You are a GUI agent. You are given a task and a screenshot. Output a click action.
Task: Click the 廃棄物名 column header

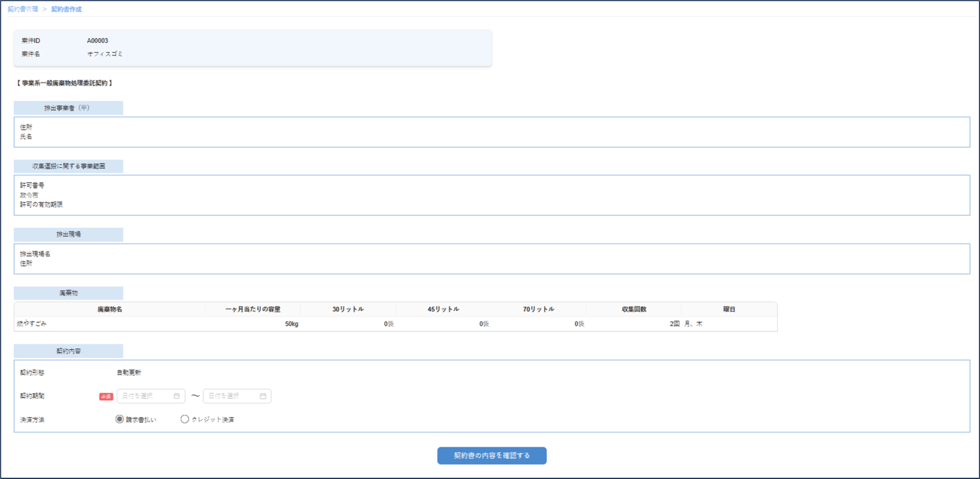coord(110,309)
